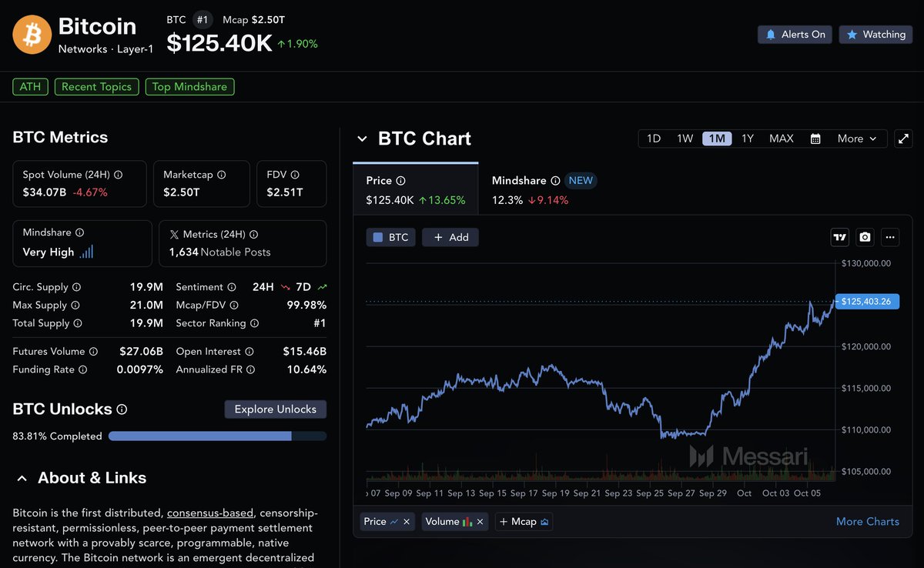The image size is (924, 568).
Task: Toggle Alerts On button
Action: [795, 35]
